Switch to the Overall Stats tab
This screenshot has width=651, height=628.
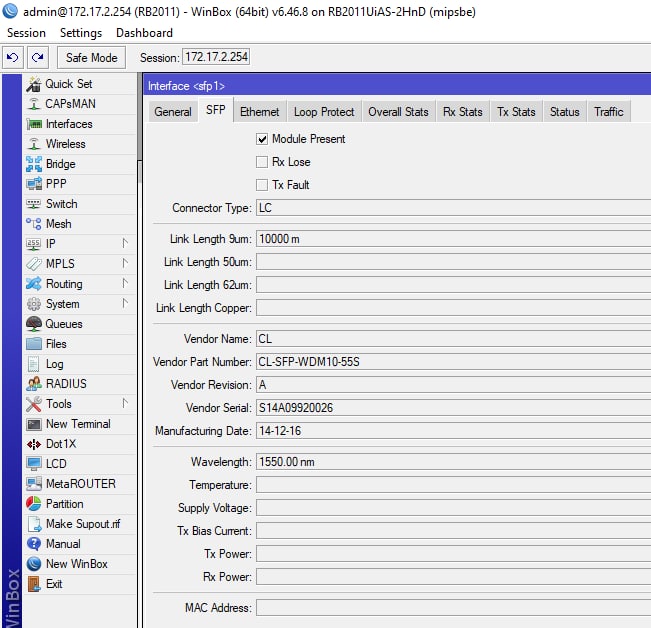pos(398,112)
